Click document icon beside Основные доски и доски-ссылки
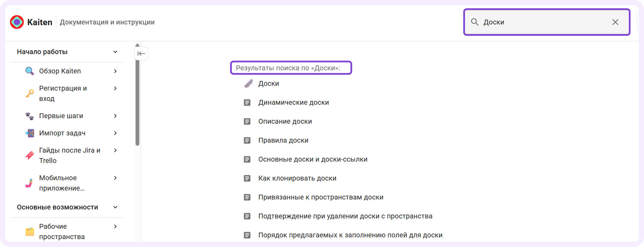This screenshot has height=247, width=644. tap(247, 159)
